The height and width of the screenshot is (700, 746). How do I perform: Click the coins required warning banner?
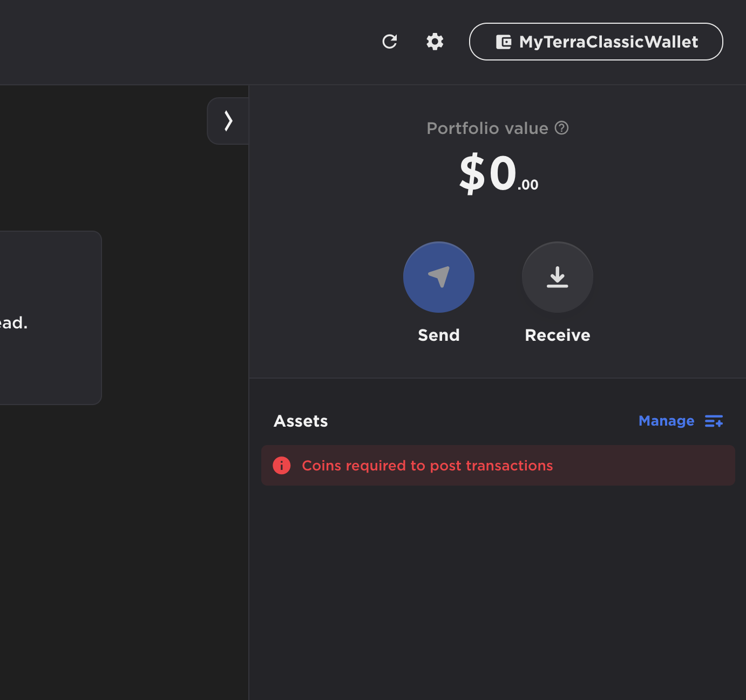coord(498,465)
